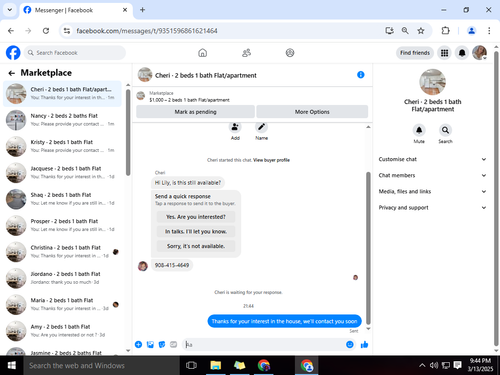Reload the page in Chrome

(46, 31)
